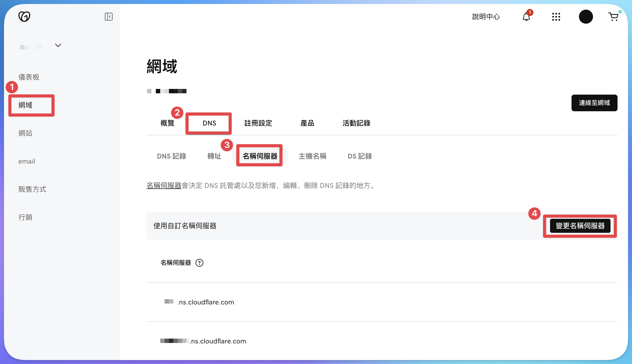Switch to the DNS tab
The width and height of the screenshot is (632, 364).
click(209, 123)
